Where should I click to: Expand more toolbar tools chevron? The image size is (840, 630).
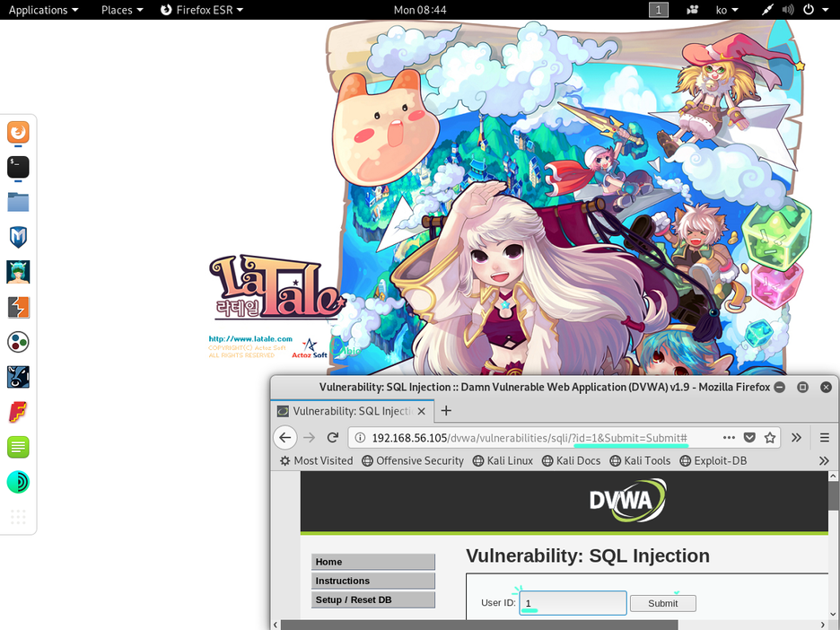point(797,438)
